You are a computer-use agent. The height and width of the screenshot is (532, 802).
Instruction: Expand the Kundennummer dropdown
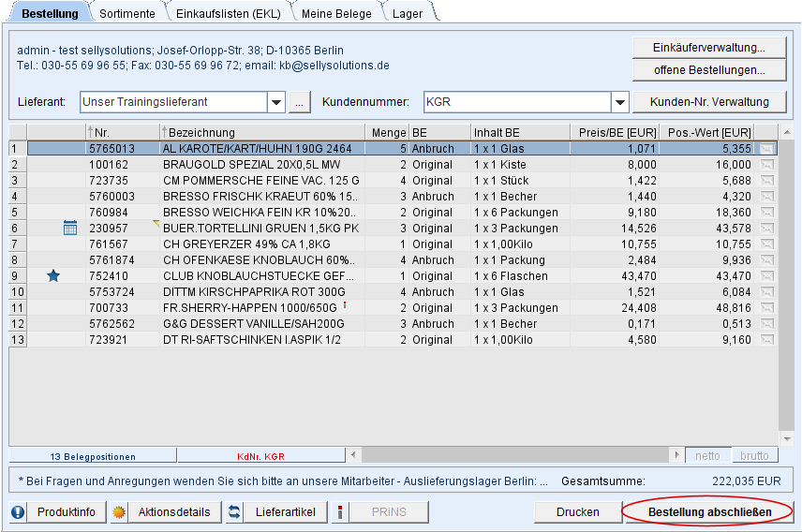619,102
